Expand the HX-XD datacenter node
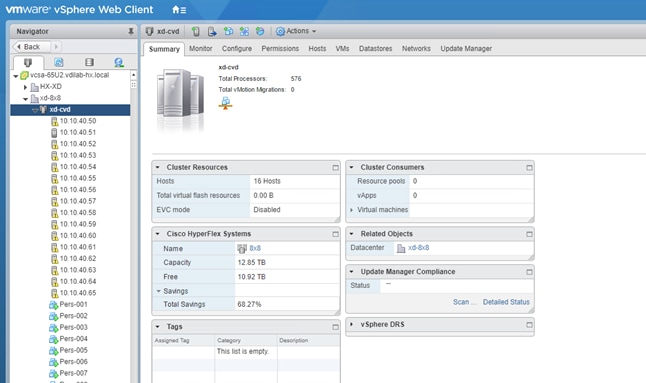The height and width of the screenshot is (383, 646). pos(26,87)
